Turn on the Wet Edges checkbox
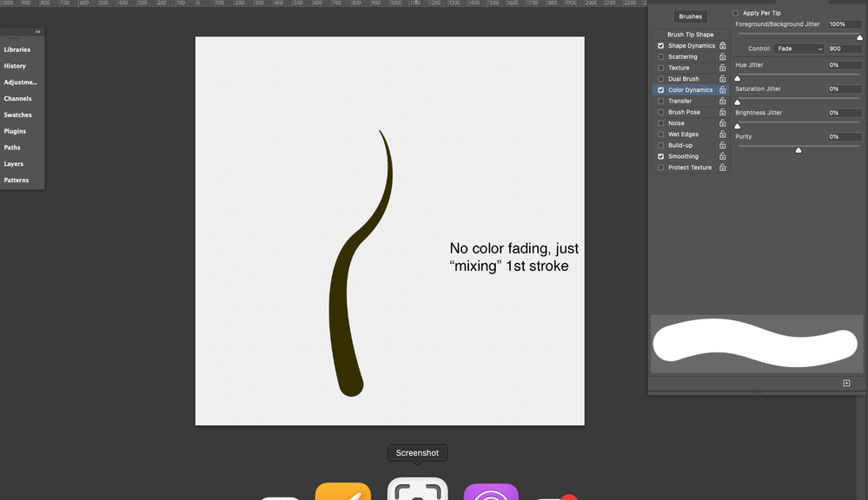This screenshot has height=500, width=868. (x=661, y=135)
